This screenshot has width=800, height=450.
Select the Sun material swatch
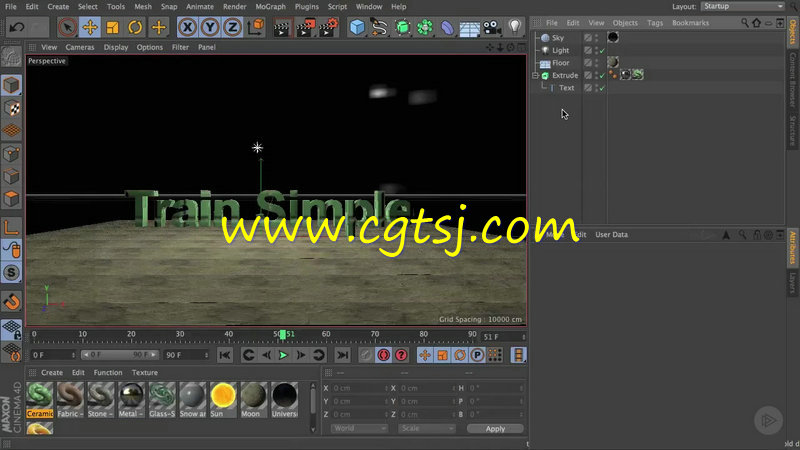click(223, 399)
